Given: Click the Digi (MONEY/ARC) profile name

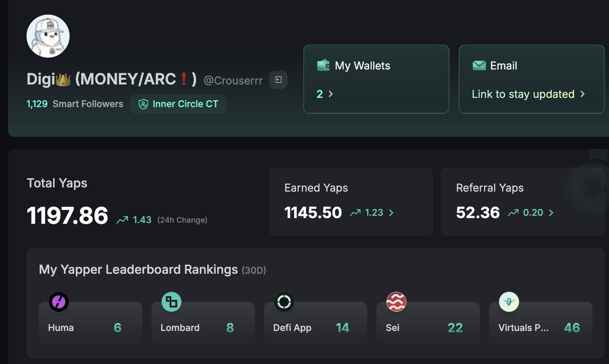Looking at the screenshot, I should 112,79.
